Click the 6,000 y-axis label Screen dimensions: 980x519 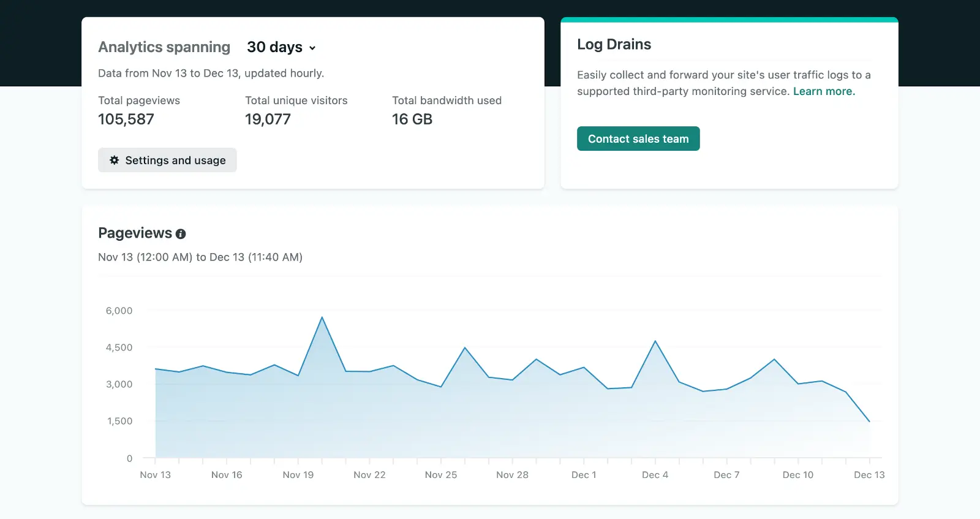coord(119,311)
